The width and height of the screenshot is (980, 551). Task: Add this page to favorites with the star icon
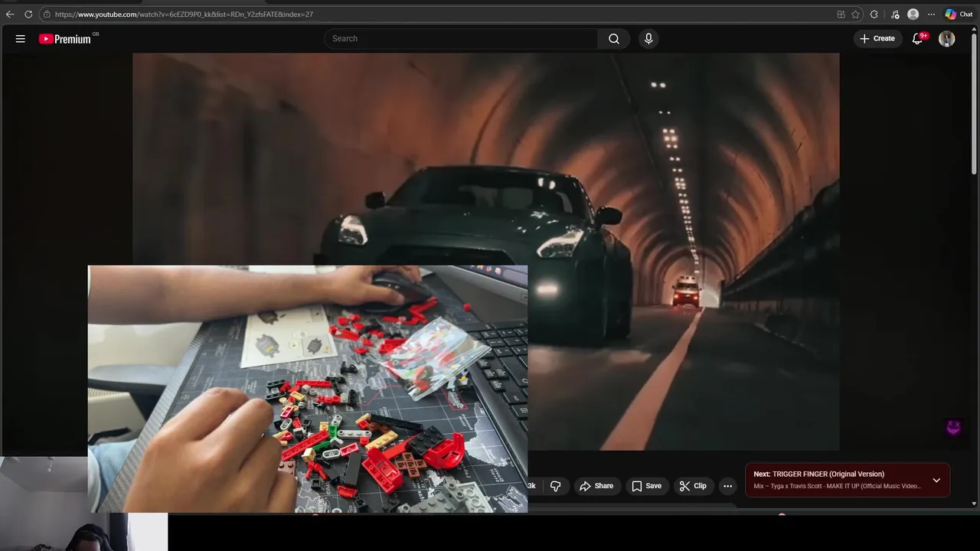click(x=855, y=14)
